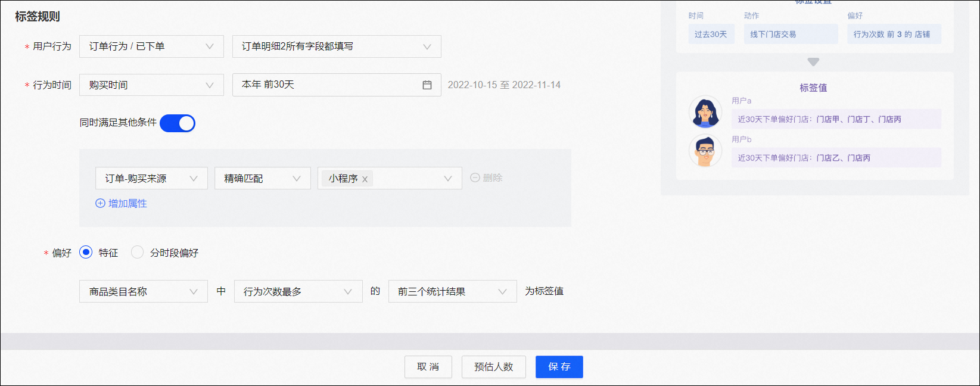Click the 偏好 field label before 特征
Image resolution: width=980 pixels, height=386 pixels.
click(61, 253)
